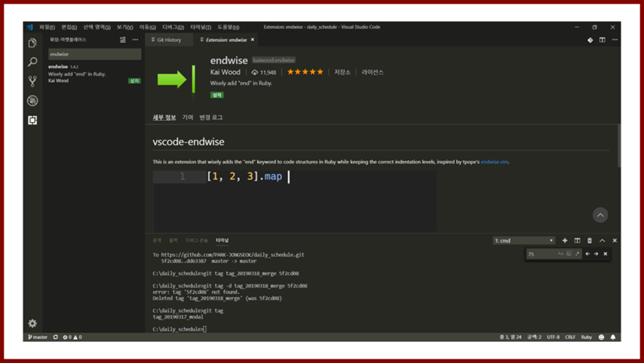The image size is (644, 363).
Task: Toggle regex in terminal find
Action: click(577, 254)
